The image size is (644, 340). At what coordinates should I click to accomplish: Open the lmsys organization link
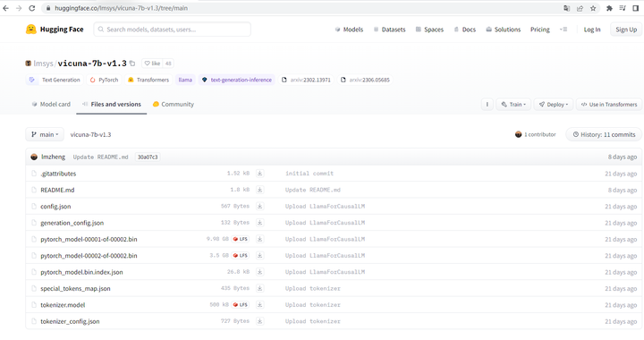tap(43, 64)
